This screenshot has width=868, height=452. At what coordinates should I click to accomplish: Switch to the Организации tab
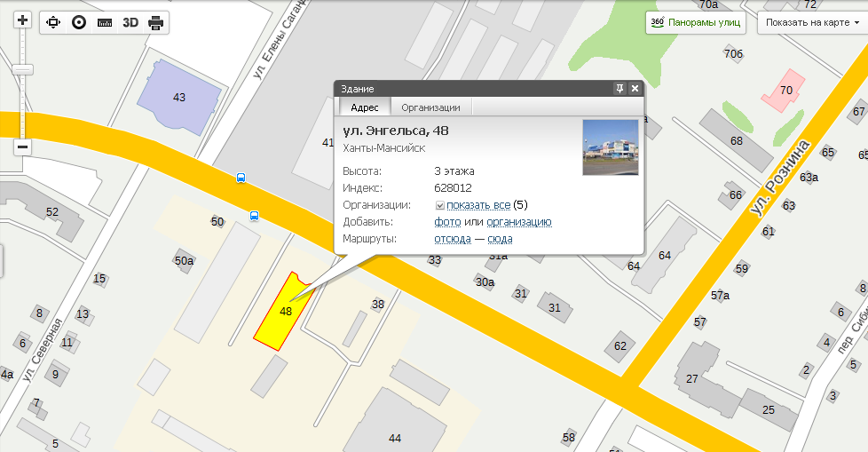430,107
